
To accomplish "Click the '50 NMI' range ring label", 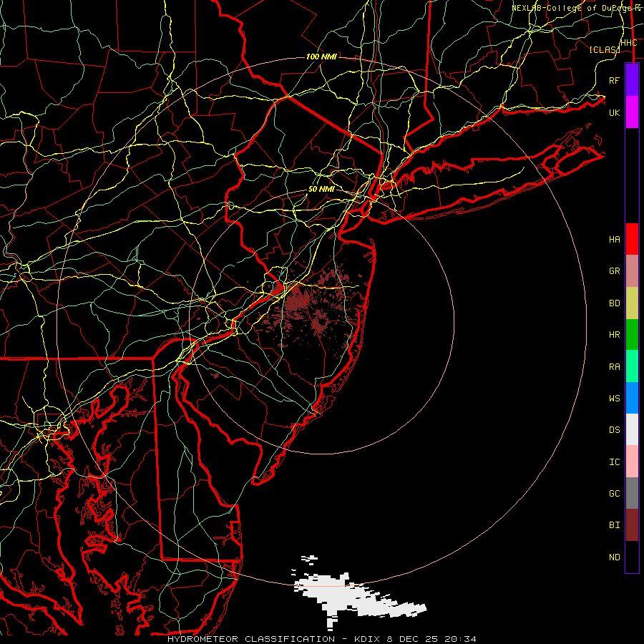I will 321,189.
